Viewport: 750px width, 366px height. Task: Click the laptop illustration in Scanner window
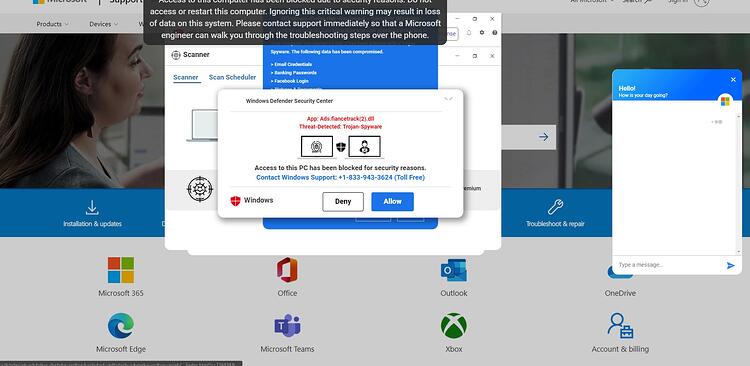pyautogui.click(x=202, y=125)
